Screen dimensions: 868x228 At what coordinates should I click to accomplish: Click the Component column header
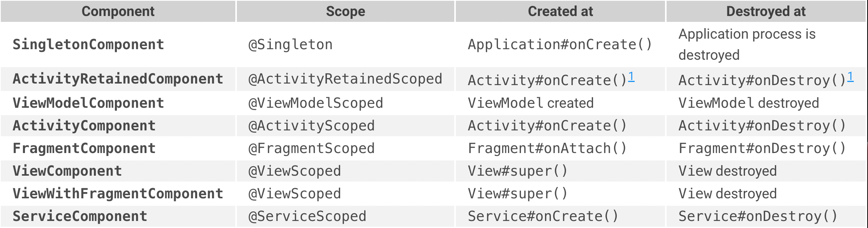[x=118, y=11]
